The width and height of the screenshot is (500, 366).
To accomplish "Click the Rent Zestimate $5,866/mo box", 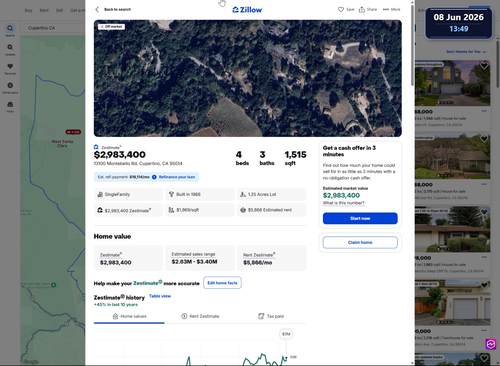I will tap(272, 258).
